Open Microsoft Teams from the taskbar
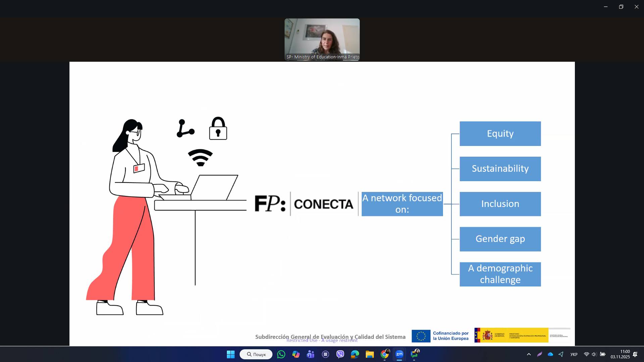644x362 pixels. pyautogui.click(x=310, y=354)
